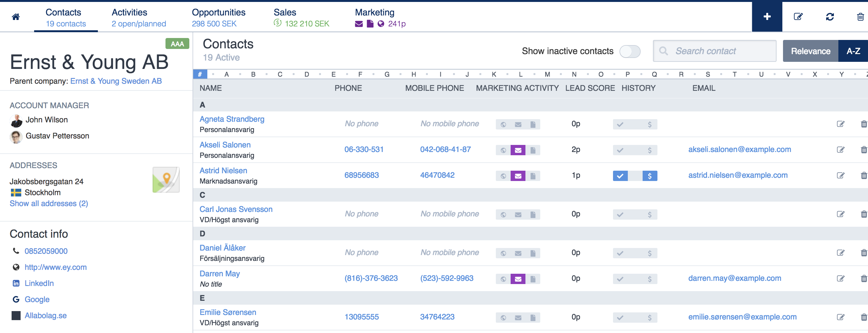
Task: Open the Google search link
Action: click(x=37, y=300)
